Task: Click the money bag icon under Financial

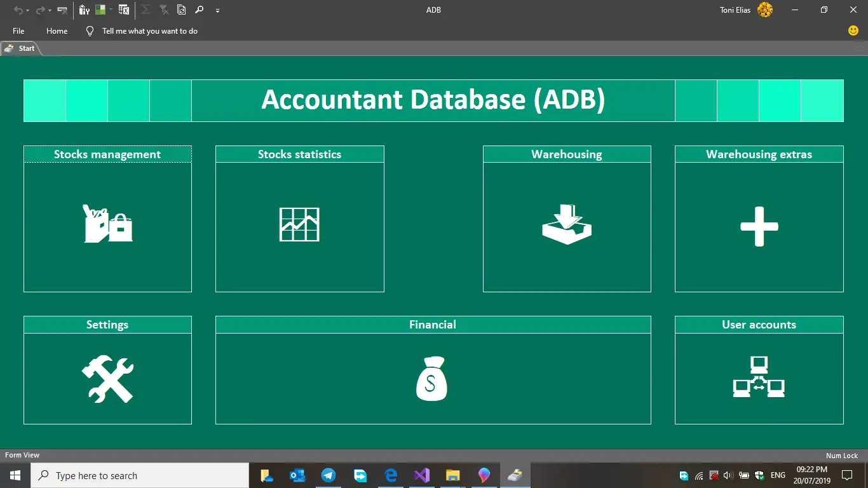Action: tap(432, 379)
